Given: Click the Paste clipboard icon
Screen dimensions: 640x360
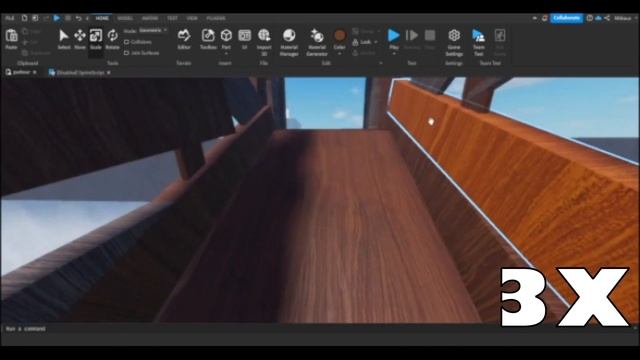Looking at the screenshot, I should 11,36.
